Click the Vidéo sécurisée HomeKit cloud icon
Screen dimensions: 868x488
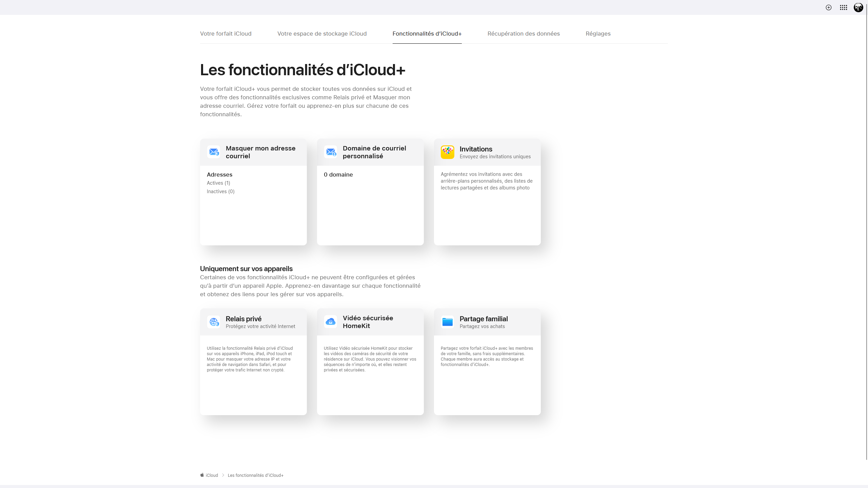[x=331, y=322]
